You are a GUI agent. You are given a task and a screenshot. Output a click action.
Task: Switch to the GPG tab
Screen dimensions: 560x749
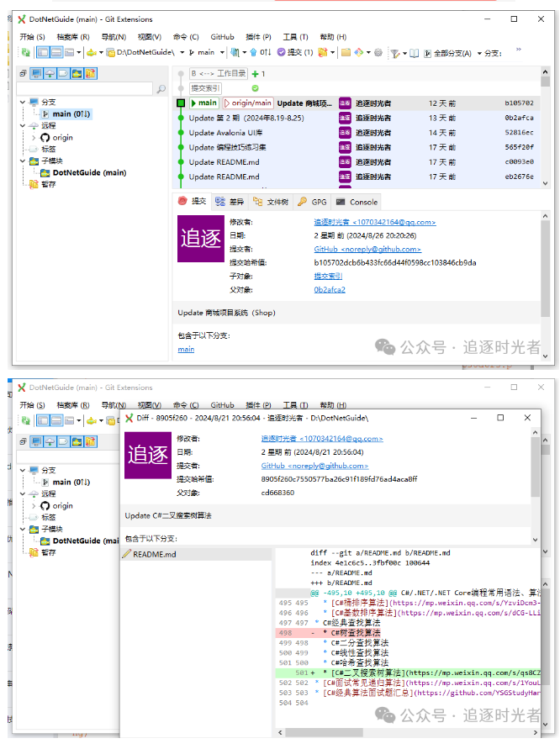pos(313,202)
